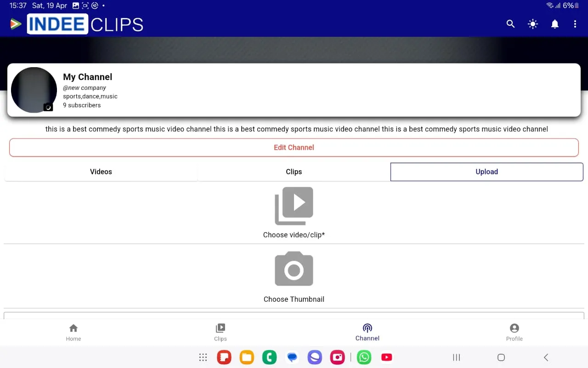Select the Upload tab
The width and height of the screenshot is (588, 368).
click(487, 172)
